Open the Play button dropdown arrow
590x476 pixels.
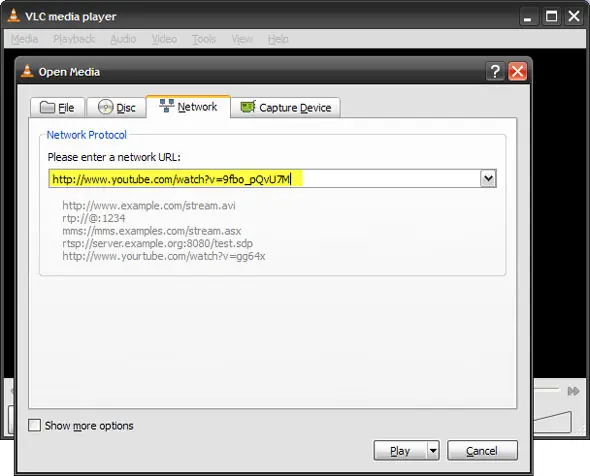[x=433, y=450]
